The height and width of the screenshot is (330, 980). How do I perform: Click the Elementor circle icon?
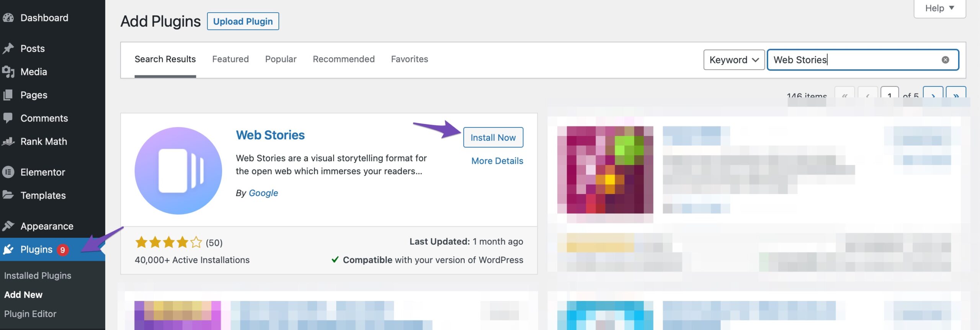pyautogui.click(x=8, y=172)
